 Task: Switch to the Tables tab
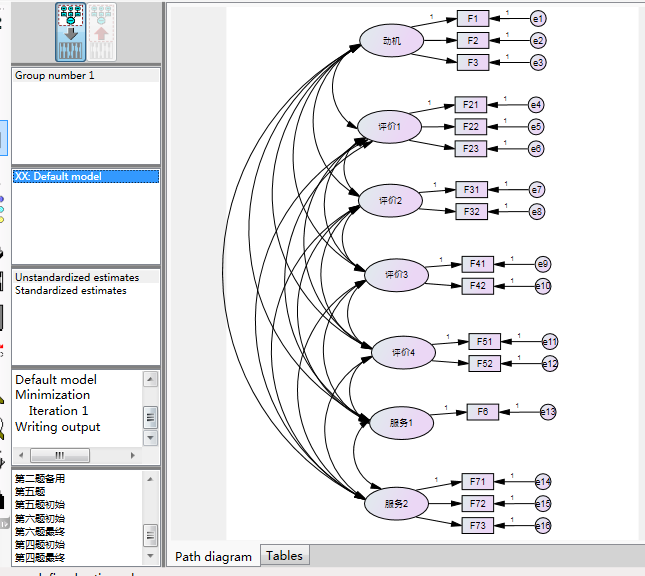coord(284,556)
